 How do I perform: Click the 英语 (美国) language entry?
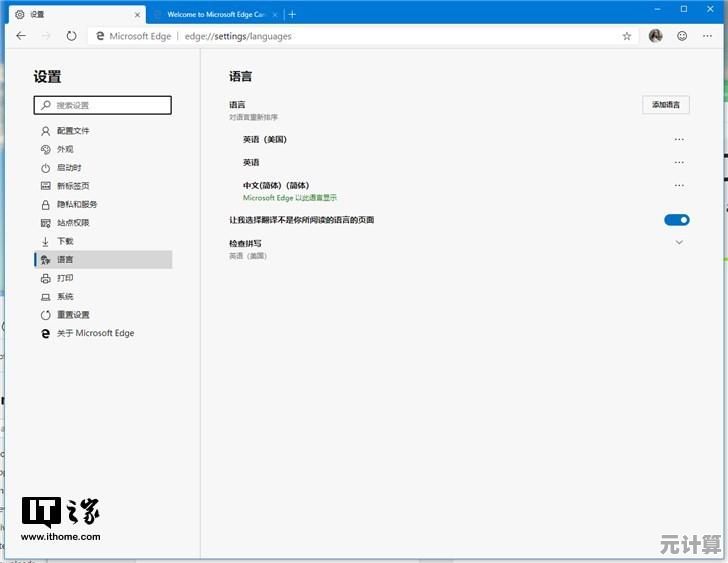click(x=265, y=139)
